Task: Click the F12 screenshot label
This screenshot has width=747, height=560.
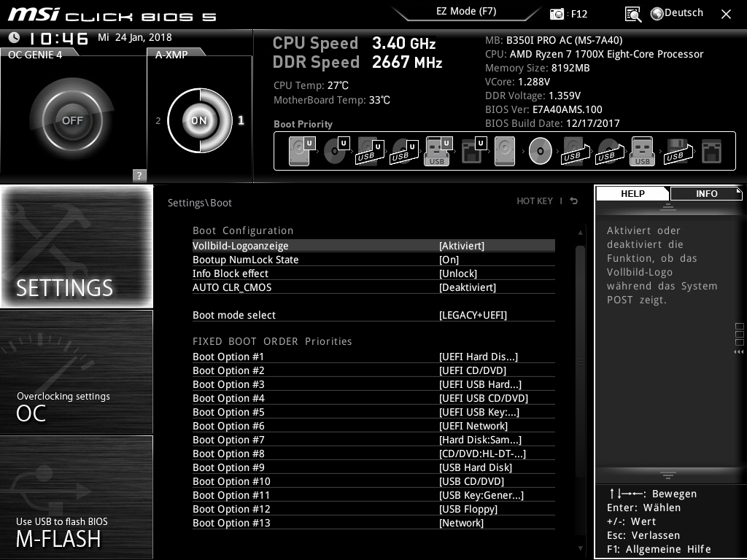Action: 578,14
